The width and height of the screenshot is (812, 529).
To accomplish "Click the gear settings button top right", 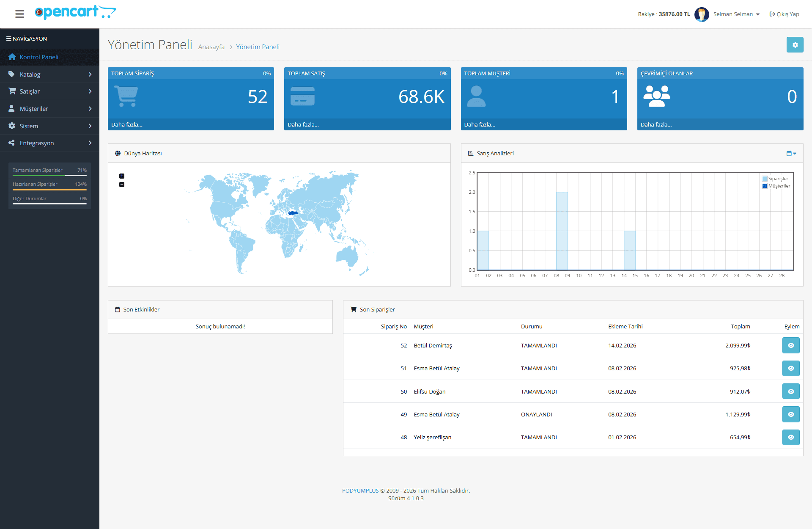I will [x=795, y=45].
